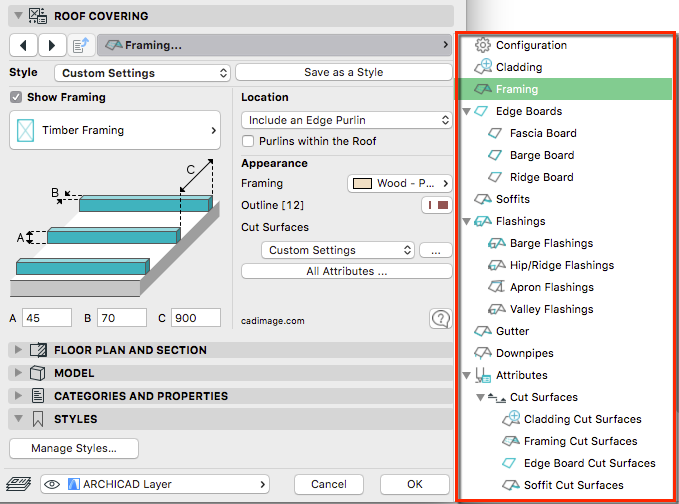Uncheck the Show Framing checkbox

16,97
